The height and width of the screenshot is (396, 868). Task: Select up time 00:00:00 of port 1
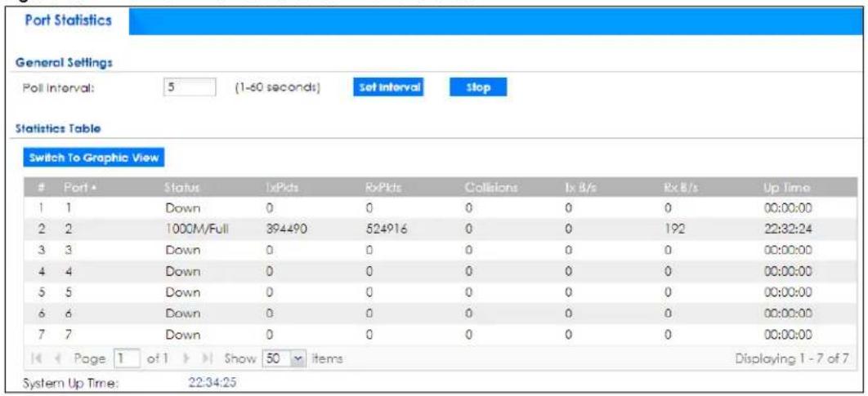(x=788, y=208)
